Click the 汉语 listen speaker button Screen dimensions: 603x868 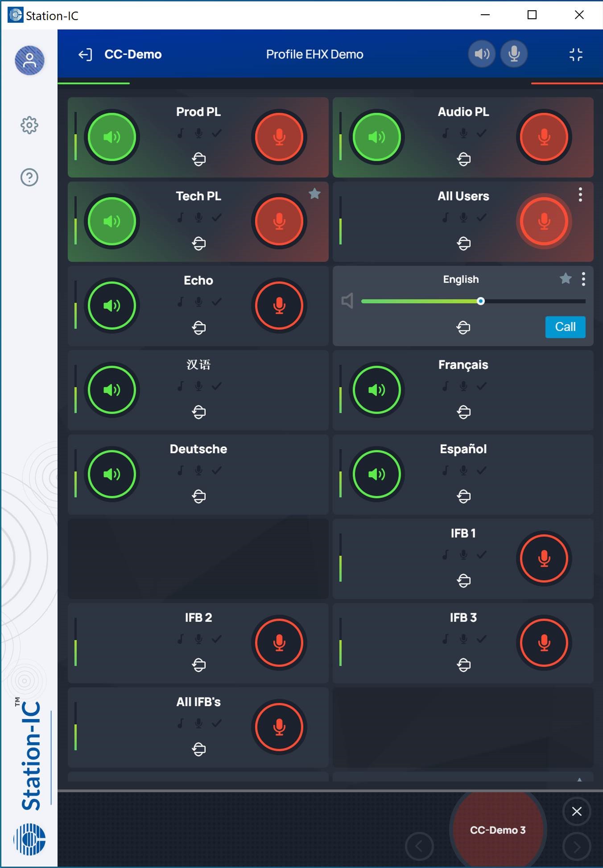[112, 390]
